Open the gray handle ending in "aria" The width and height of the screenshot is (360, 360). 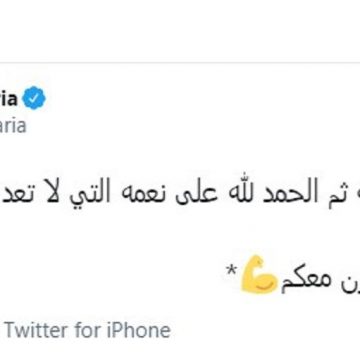(13, 126)
